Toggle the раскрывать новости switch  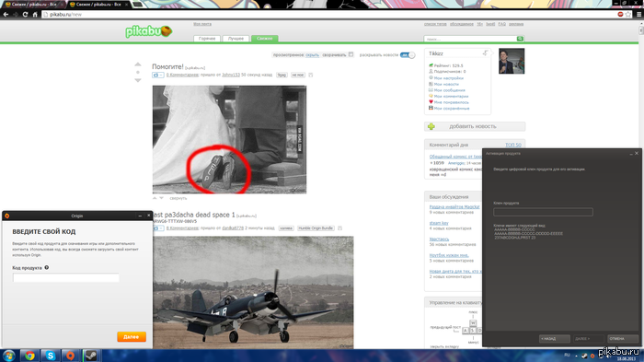[408, 55]
